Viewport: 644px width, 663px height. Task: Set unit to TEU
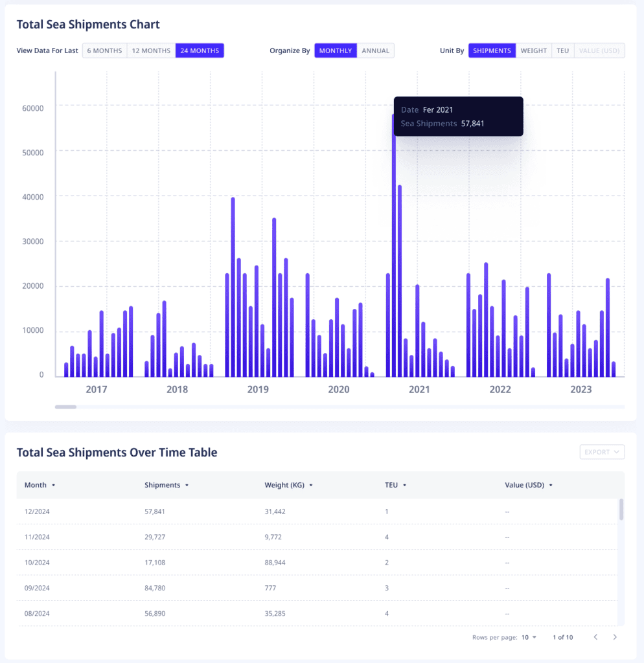click(563, 51)
